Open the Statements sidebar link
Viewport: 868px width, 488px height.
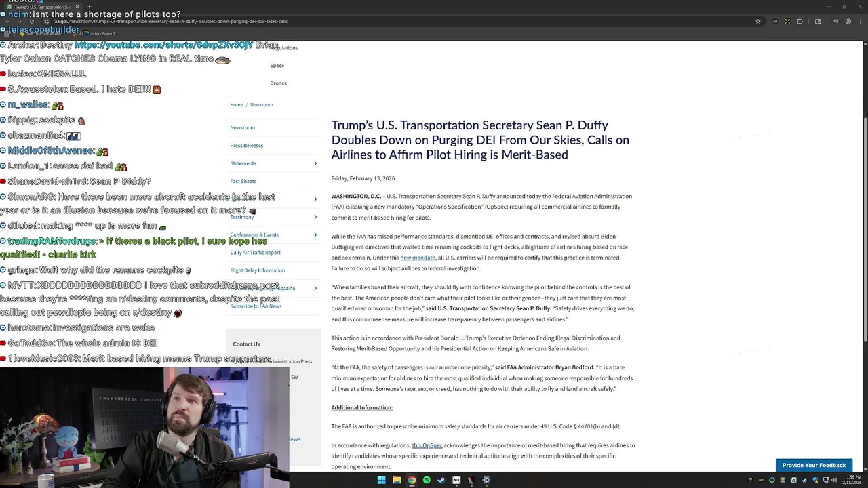[x=243, y=163]
